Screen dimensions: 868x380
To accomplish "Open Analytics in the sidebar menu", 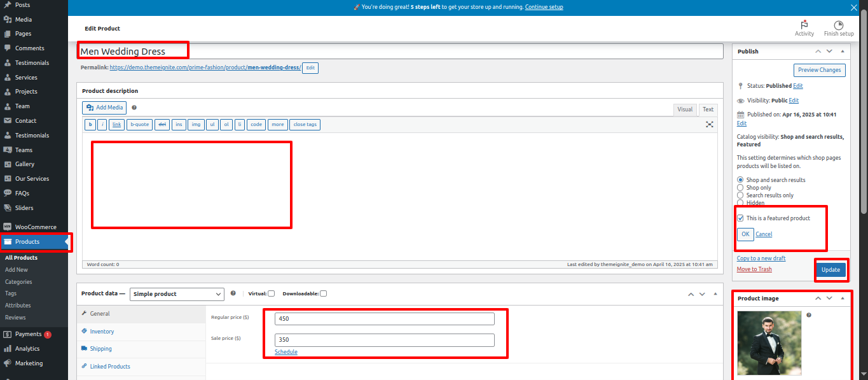I will point(27,349).
